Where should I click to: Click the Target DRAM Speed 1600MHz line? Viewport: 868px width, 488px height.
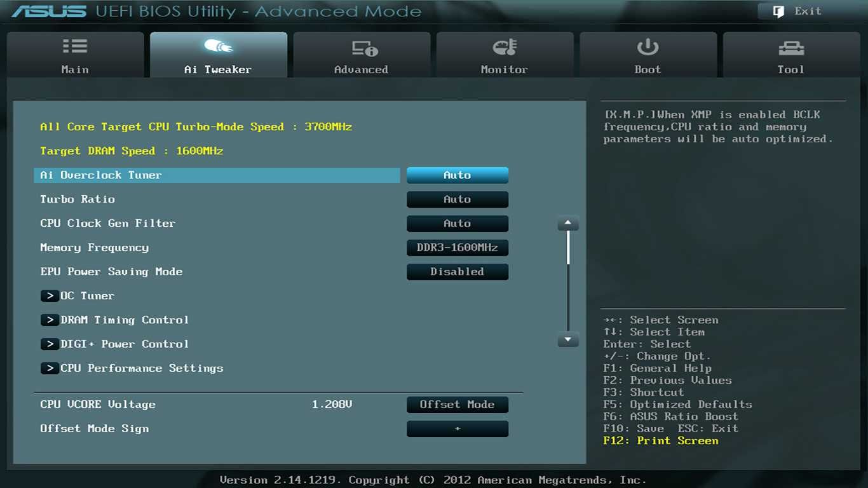coord(132,151)
